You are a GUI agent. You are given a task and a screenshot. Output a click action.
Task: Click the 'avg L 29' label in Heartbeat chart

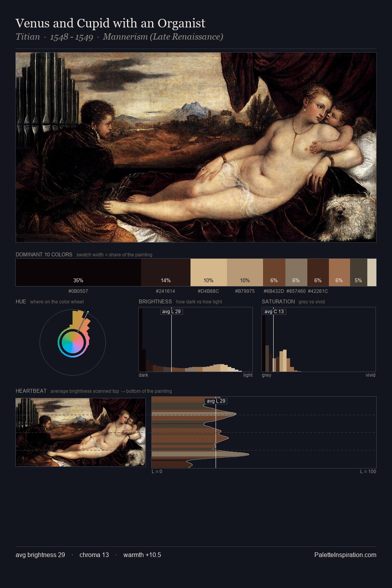point(216,401)
